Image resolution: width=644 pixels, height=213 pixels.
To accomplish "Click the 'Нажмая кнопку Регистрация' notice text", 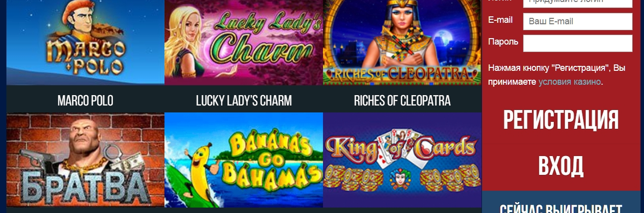I will click(x=557, y=75).
